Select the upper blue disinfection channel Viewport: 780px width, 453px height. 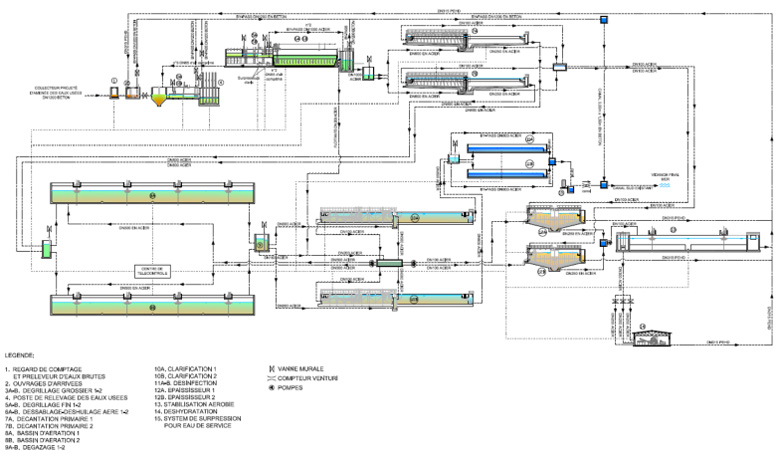505,146
